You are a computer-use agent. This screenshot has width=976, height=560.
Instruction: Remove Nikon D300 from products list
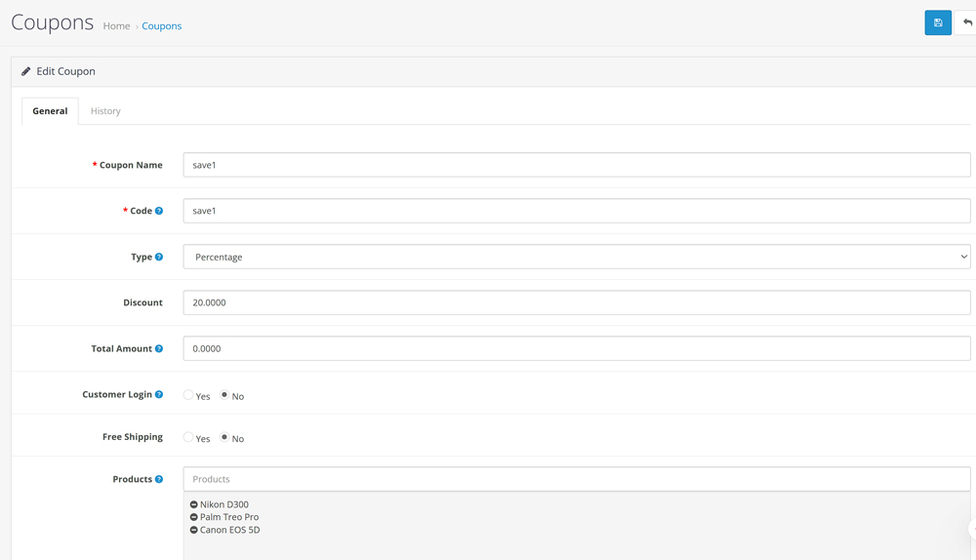click(194, 504)
